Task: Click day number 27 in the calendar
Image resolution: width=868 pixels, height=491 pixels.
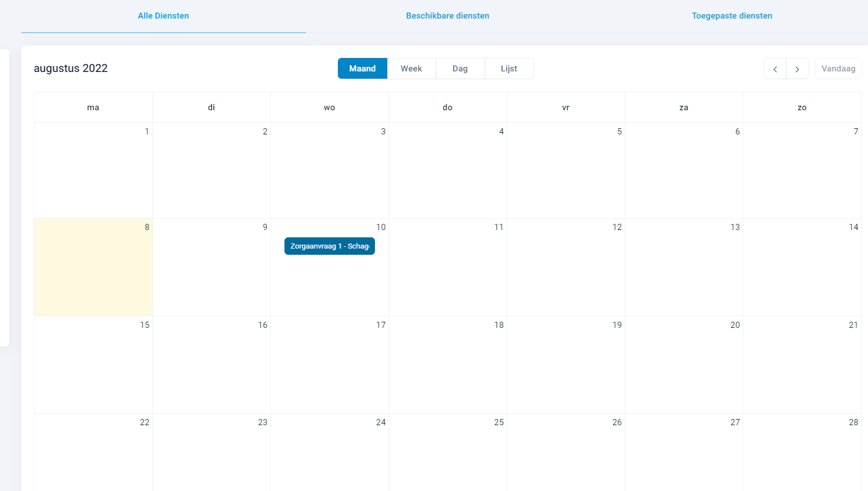Action: point(735,422)
